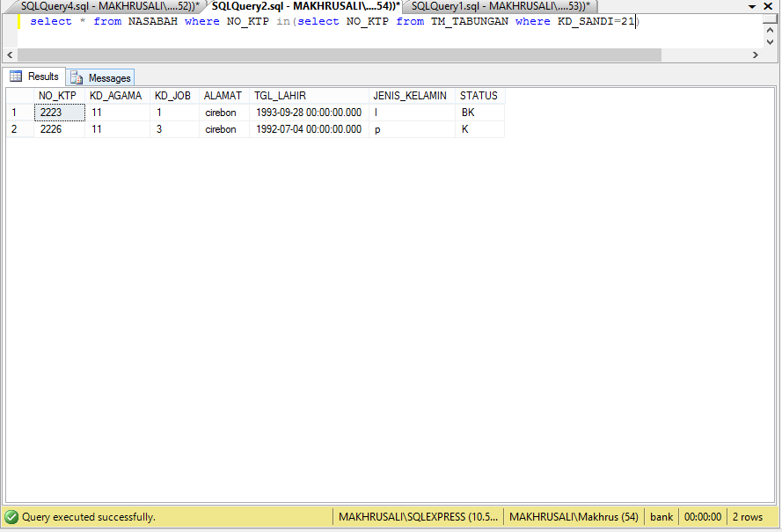Click the STATUS cell showing K

(x=479, y=129)
